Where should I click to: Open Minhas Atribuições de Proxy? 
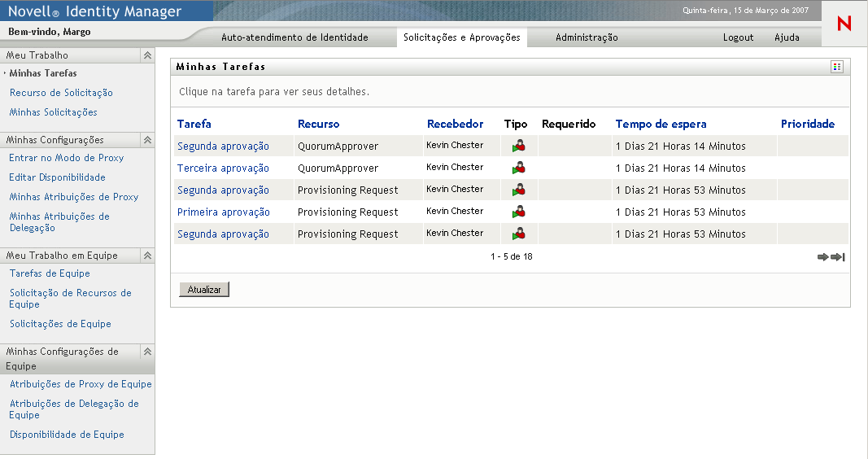point(74,197)
